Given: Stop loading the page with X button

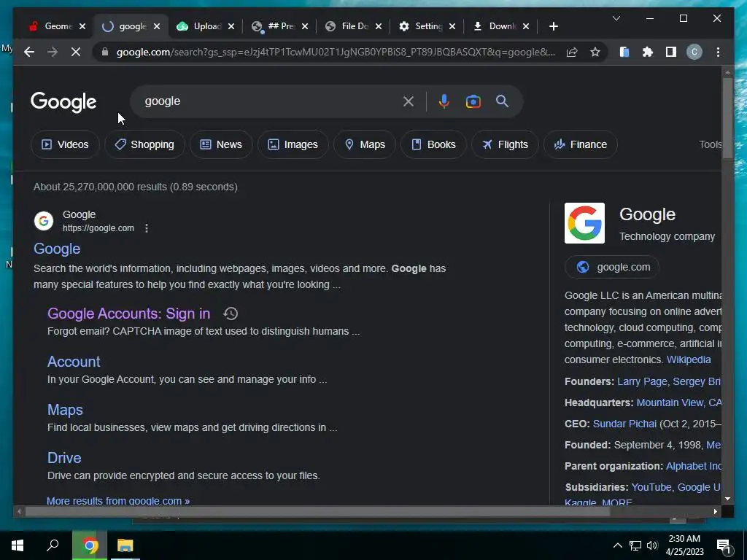Looking at the screenshot, I should (76, 52).
